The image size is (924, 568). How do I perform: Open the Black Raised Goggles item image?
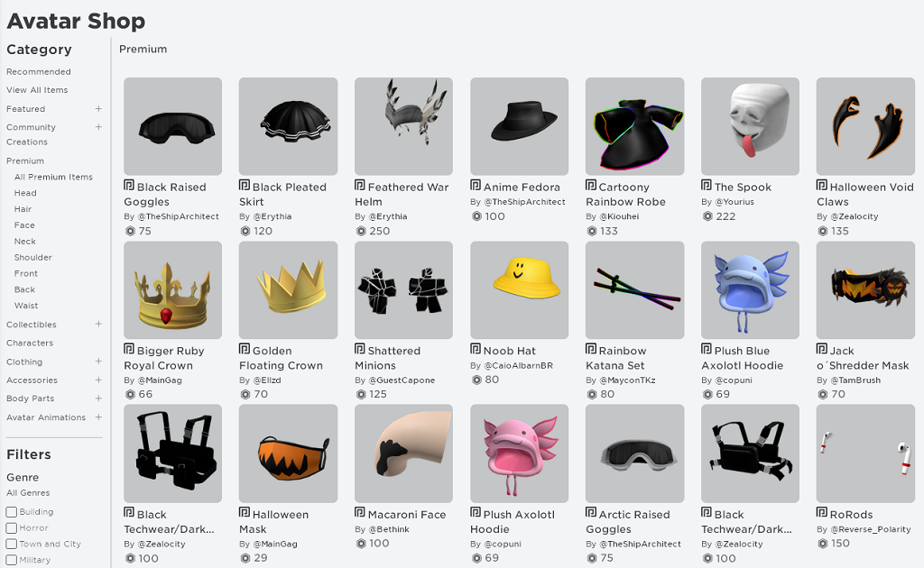tap(172, 126)
